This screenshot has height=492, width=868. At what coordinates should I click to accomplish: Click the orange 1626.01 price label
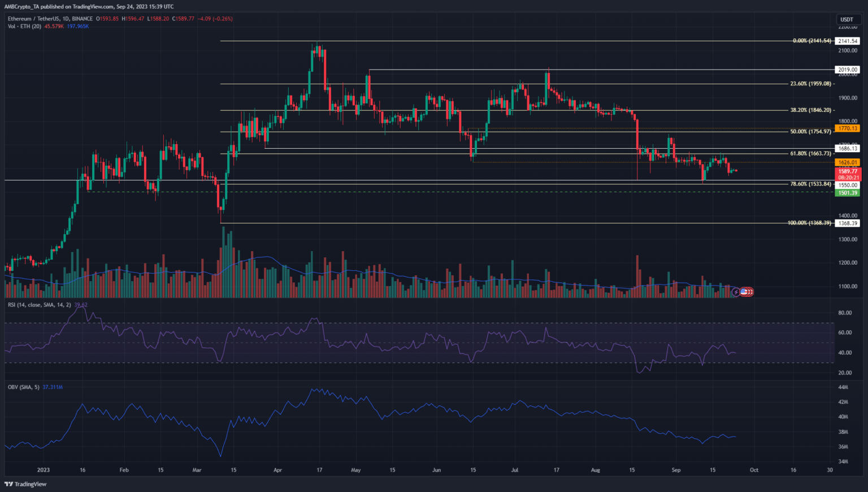(847, 162)
